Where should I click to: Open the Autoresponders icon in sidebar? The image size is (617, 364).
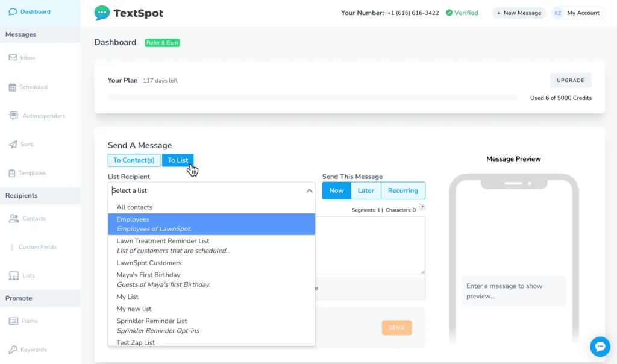coord(14,115)
